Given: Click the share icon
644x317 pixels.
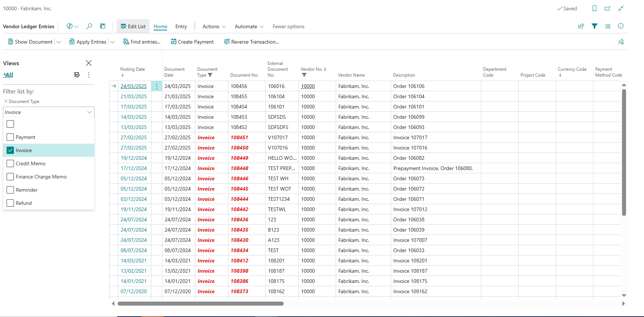Looking at the screenshot, I should pos(581,26).
